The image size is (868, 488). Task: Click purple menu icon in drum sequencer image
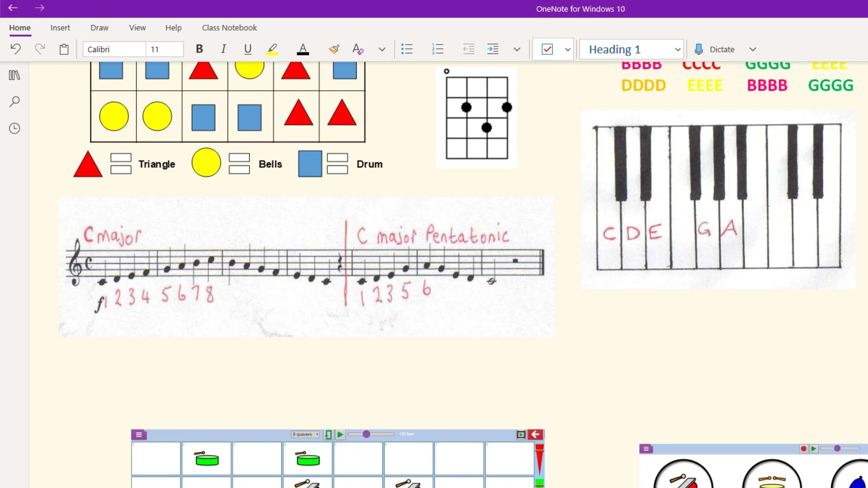(139, 434)
